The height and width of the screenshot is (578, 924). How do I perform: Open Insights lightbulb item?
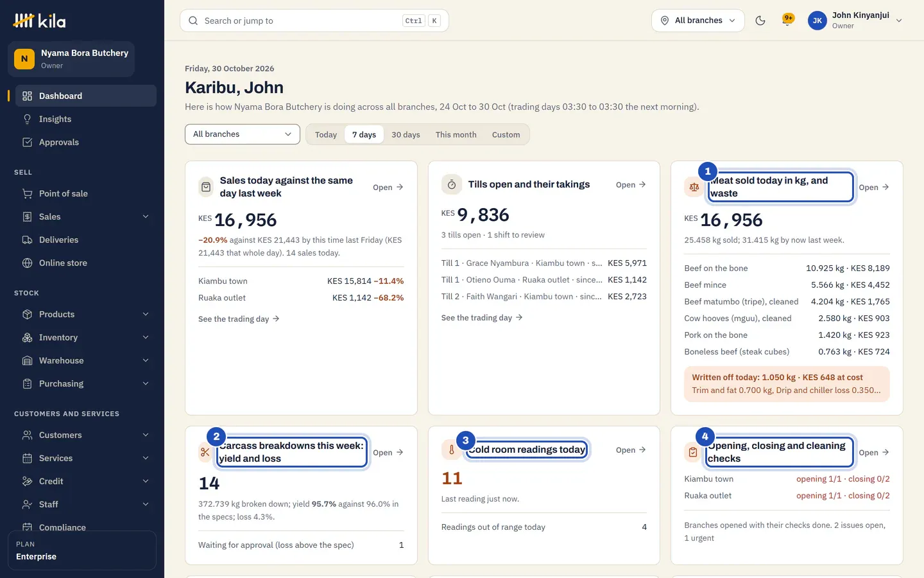[x=86, y=119]
